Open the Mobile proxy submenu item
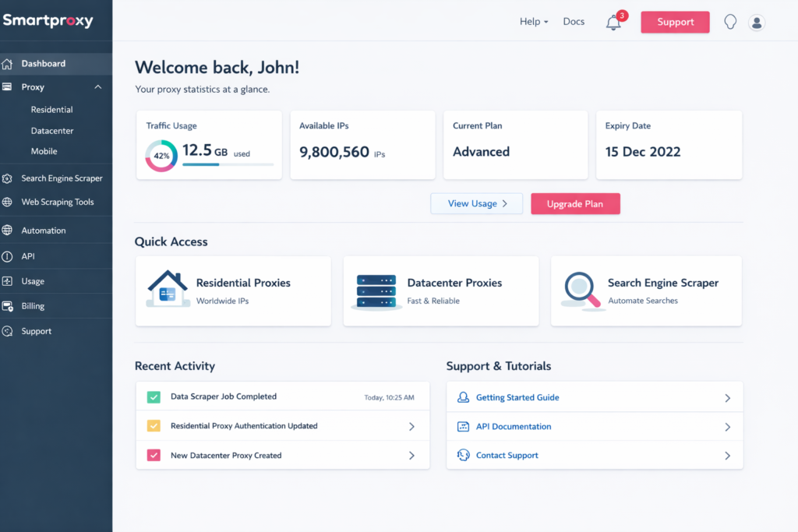This screenshot has height=532, width=798. coord(44,151)
